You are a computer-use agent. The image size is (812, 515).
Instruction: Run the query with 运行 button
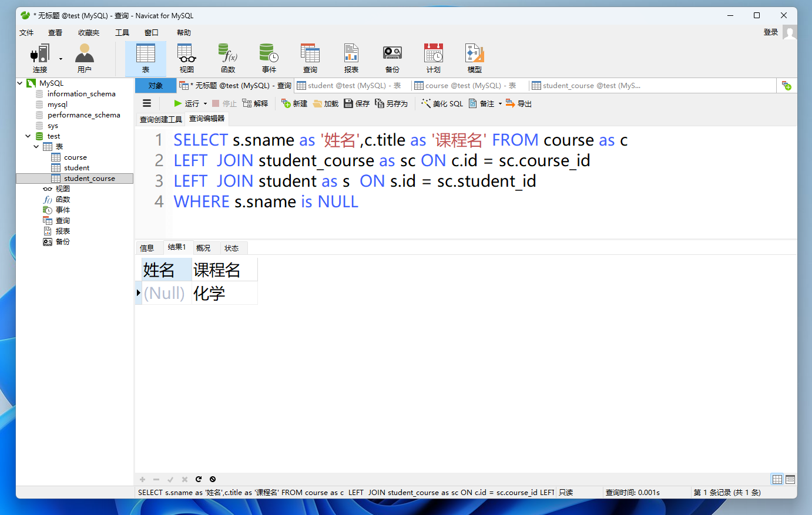187,103
